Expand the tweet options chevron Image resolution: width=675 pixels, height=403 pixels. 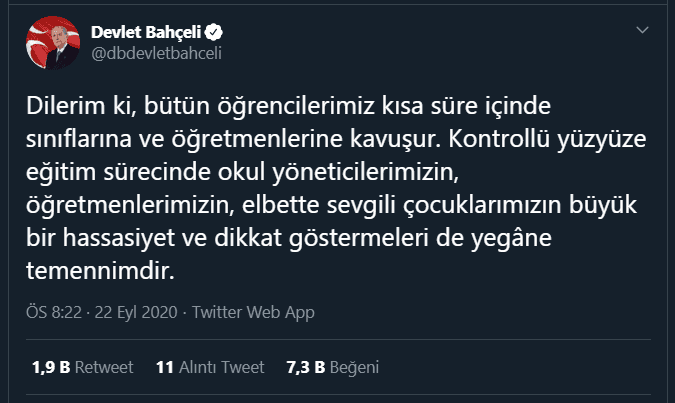(x=643, y=31)
